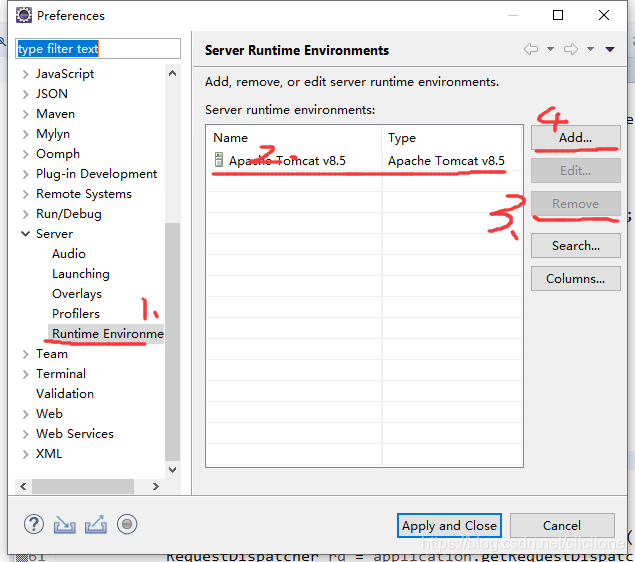Click the Forward navigation arrow icon

point(571,49)
